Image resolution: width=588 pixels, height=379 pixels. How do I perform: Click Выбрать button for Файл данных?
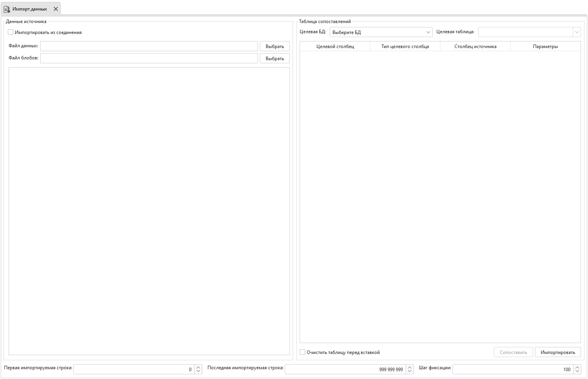coord(275,46)
